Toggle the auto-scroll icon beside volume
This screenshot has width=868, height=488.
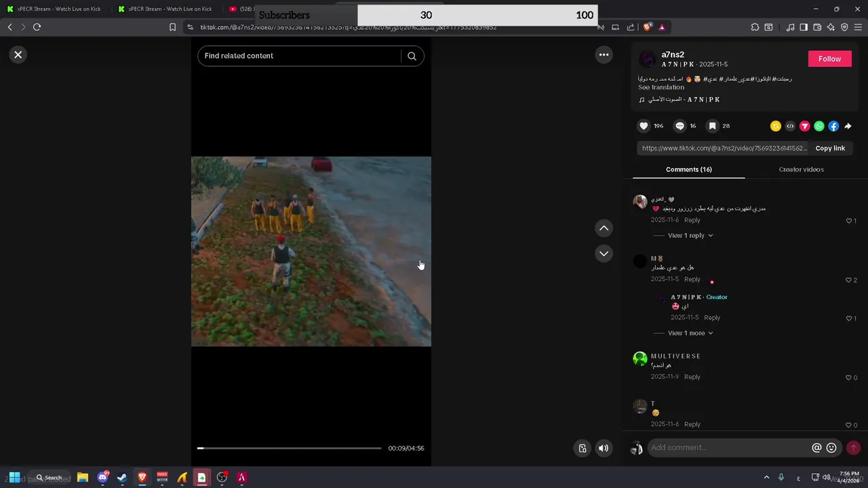coord(582,448)
